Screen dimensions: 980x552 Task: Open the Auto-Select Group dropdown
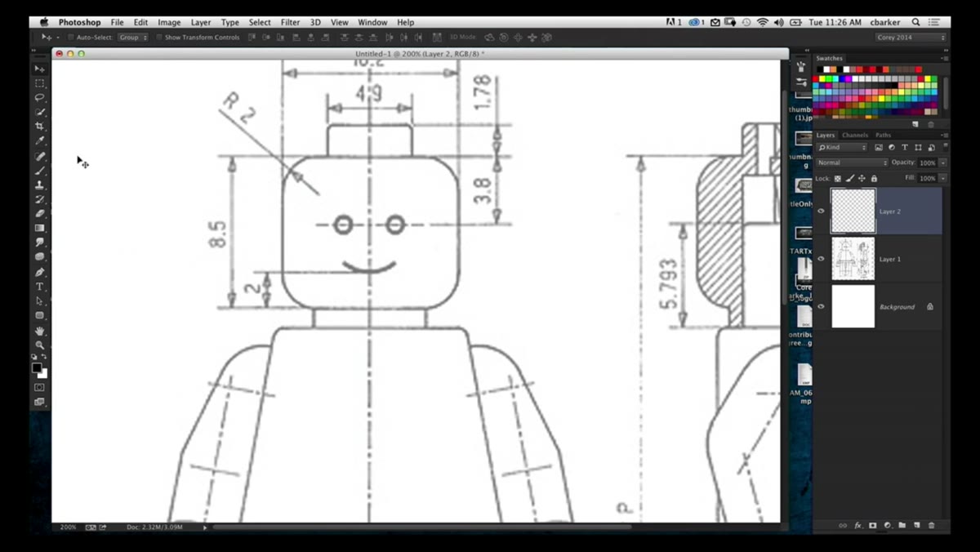click(x=133, y=38)
